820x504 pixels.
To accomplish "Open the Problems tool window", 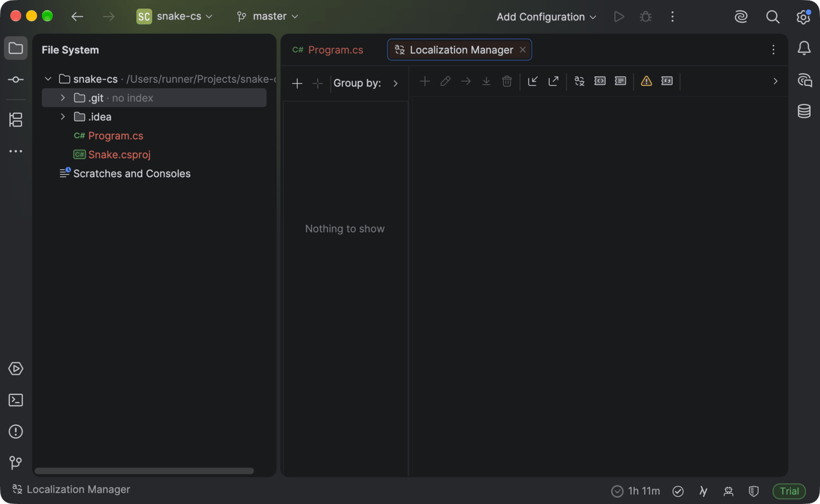I will (16, 432).
